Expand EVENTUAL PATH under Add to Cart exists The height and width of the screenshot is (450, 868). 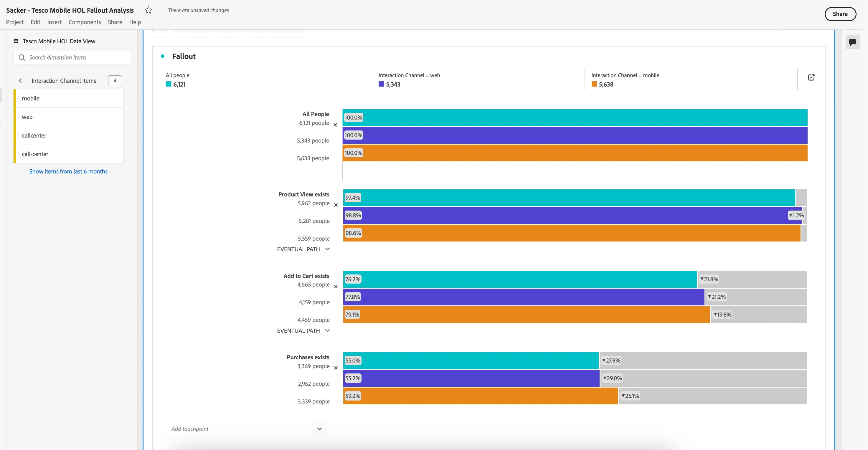point(303,331)
